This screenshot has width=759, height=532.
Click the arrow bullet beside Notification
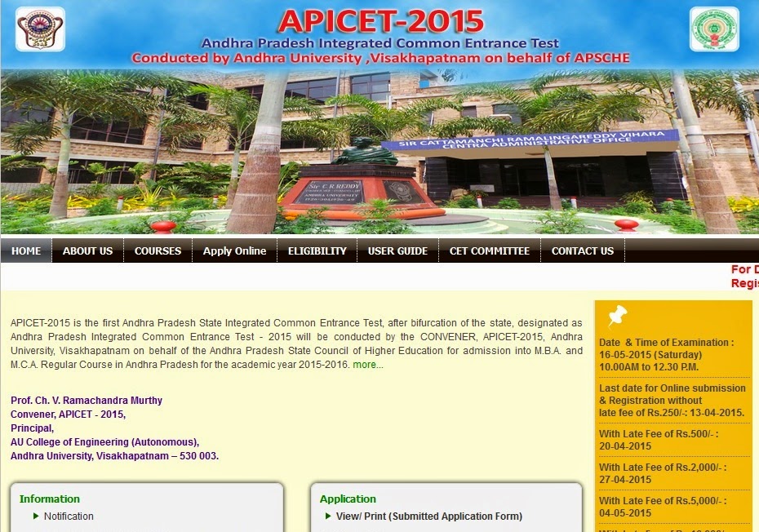pos(36,516)
